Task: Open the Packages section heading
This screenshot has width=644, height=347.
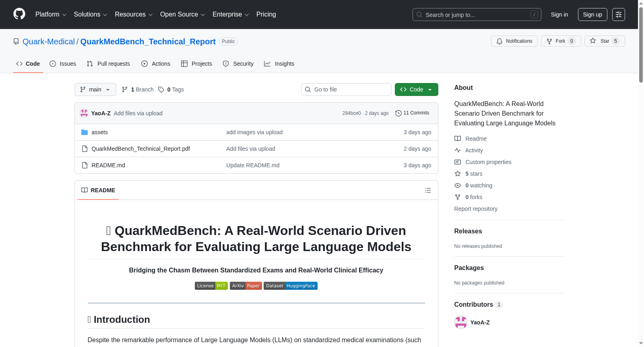Action: [469, 268]
